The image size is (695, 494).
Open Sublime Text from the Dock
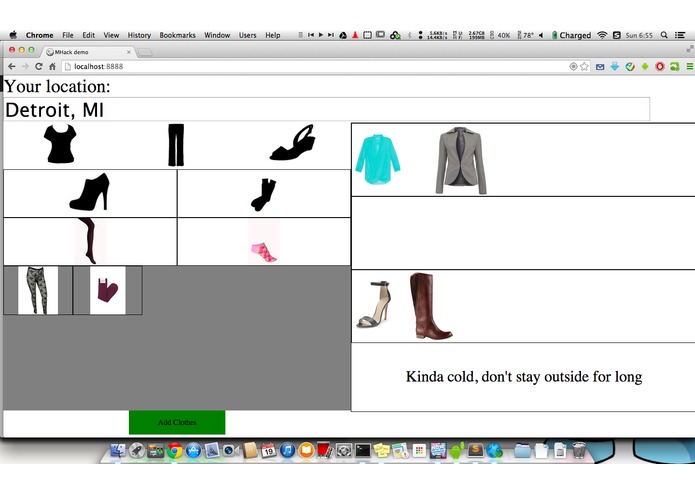pos(476,450)
